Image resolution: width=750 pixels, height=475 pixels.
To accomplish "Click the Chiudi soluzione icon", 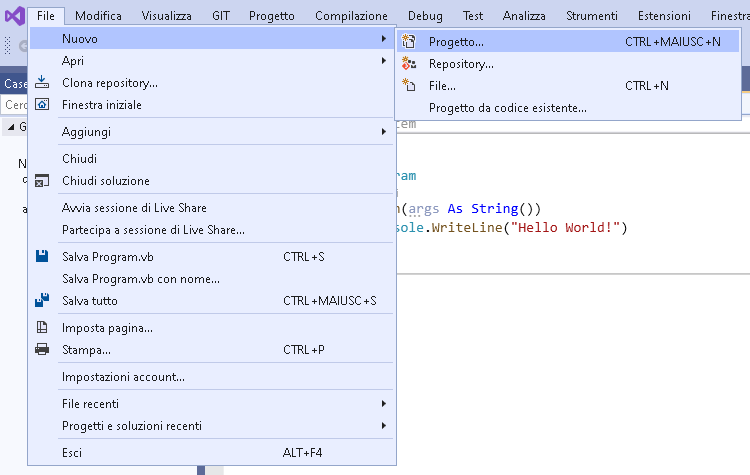I will [x=42, y=181].
